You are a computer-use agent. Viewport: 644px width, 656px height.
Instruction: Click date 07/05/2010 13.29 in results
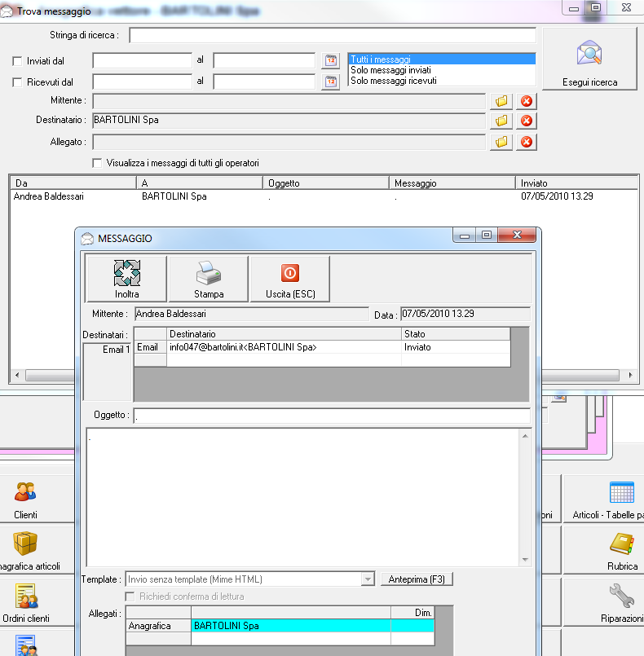click(557, 196)
